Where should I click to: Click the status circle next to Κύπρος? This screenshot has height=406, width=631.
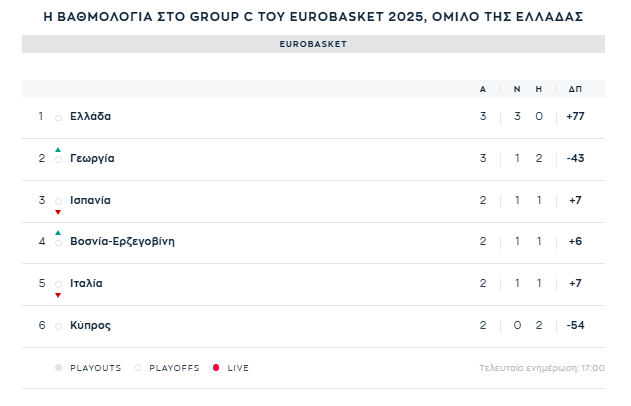58,327
